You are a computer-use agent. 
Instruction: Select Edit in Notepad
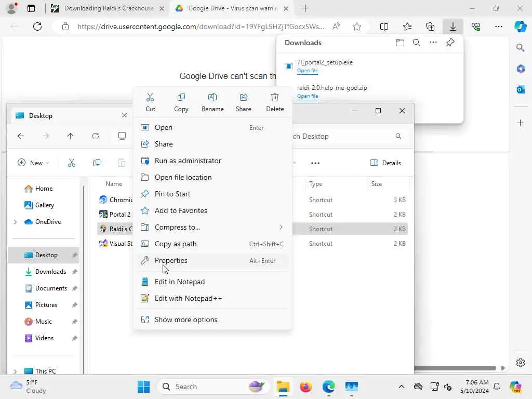212,282
